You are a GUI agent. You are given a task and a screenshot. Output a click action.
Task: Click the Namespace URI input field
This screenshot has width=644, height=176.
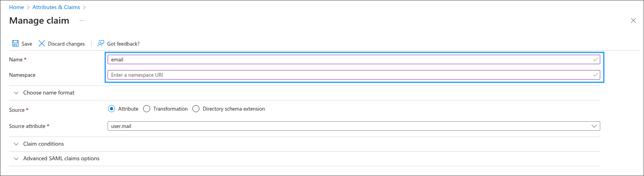(x=354, y=75)
